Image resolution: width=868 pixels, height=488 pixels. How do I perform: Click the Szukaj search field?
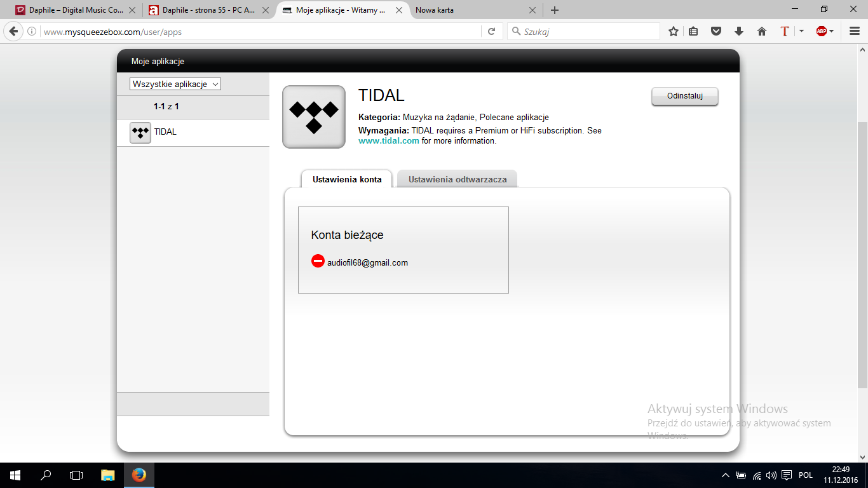(x=585, y=31)
